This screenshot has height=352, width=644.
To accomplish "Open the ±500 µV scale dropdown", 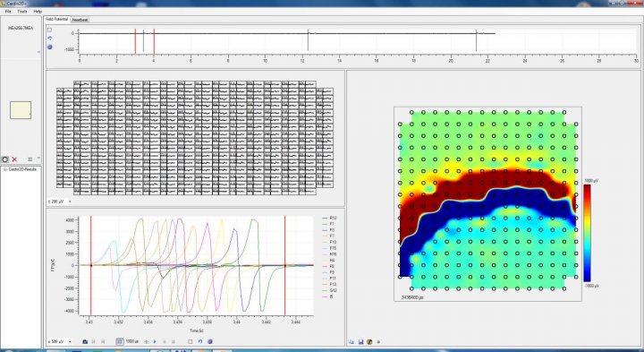I will click(x=60, y=342).
